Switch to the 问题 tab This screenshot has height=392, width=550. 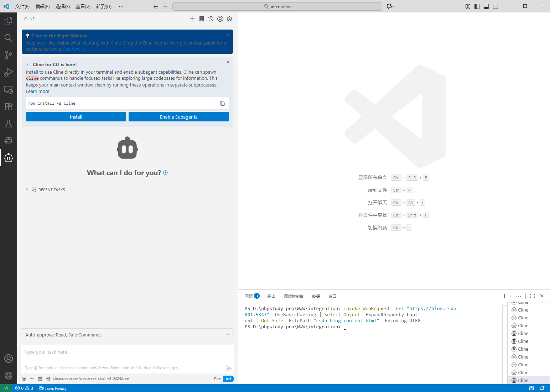[x=252, y=296]
